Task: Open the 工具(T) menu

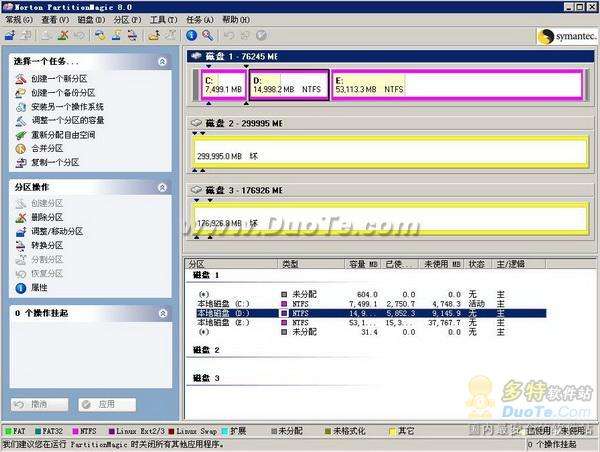Action: click(x=163, y=20)
